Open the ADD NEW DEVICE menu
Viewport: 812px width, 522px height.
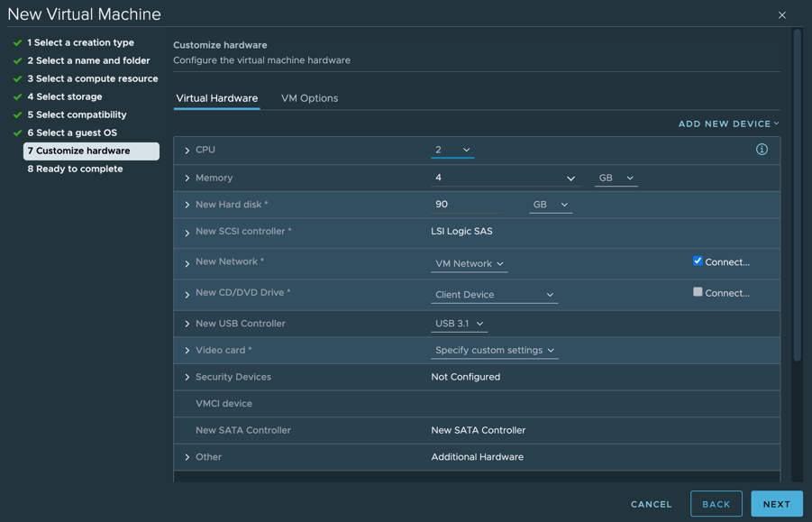coord(727,124)
